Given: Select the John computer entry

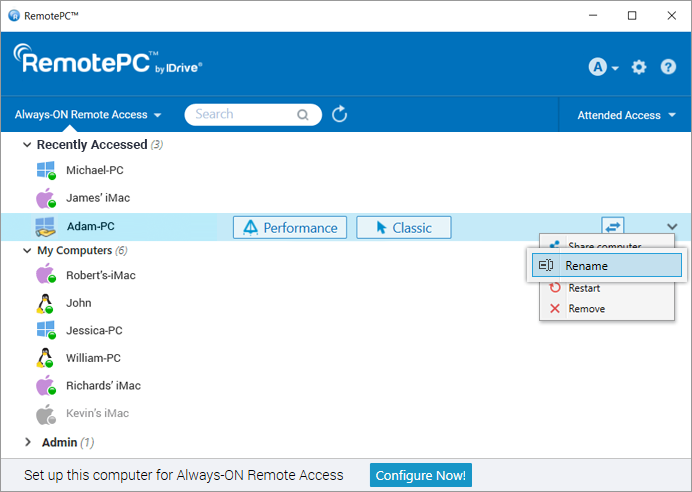Looking at the screenshot, I should click(79, 303).
